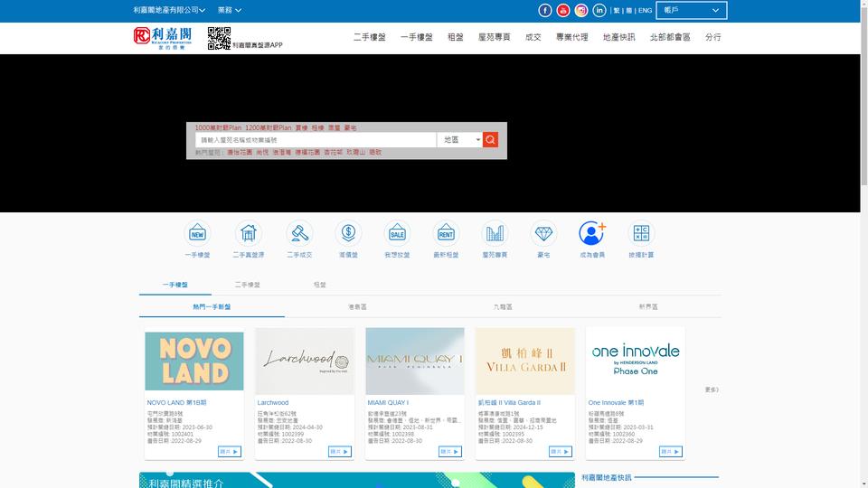Select the 新界區 sub-tab
Image resolution: width=868 pixels, height=488 pixels.
tap(648, 307)
